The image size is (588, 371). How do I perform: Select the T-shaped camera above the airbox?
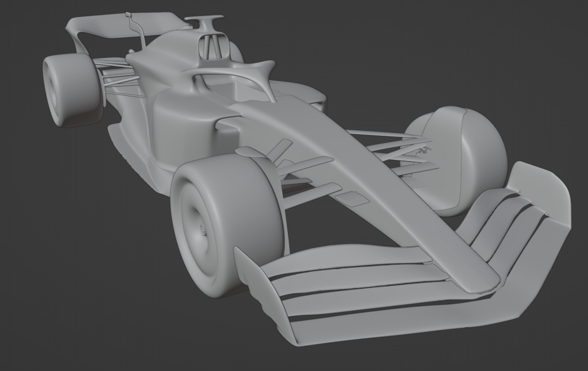coord(205,23)
